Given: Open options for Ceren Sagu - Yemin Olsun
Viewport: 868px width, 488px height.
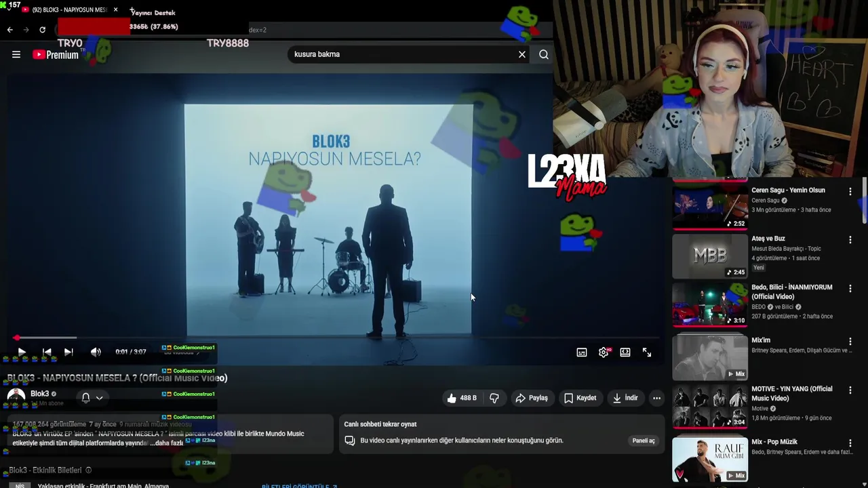Looking at the screenshot, I should point(850,192).
